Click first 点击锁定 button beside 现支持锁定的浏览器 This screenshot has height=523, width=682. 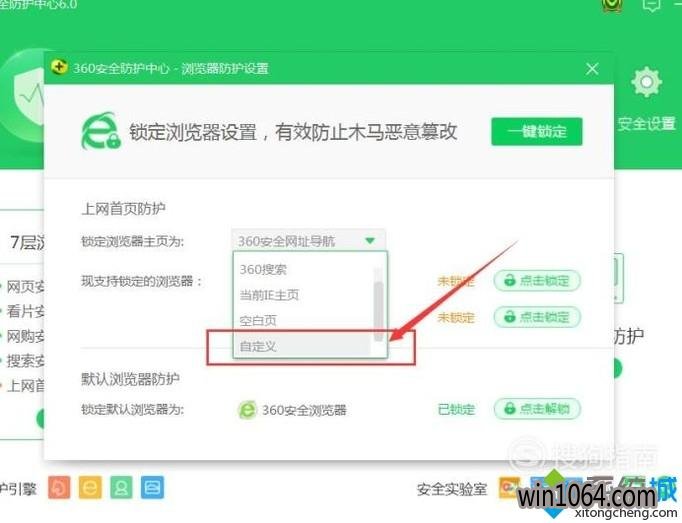[x=538, y=281]
